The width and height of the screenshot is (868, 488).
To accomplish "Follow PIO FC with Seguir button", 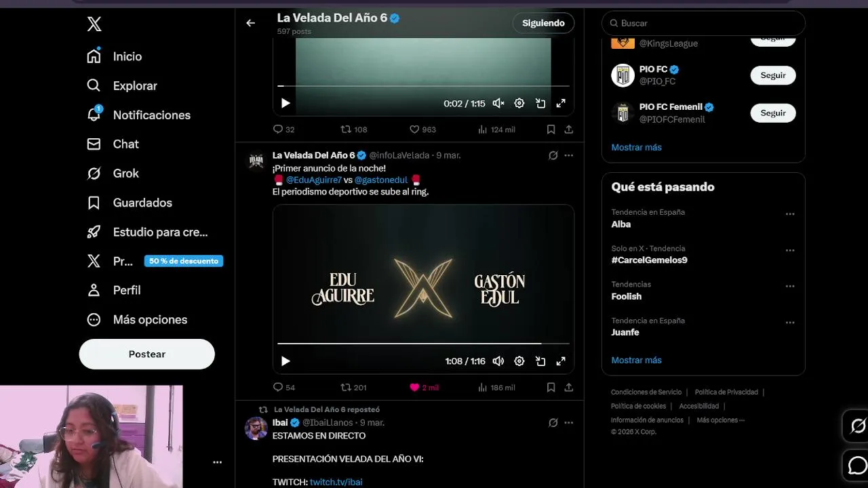I will [x=773, y=75].
